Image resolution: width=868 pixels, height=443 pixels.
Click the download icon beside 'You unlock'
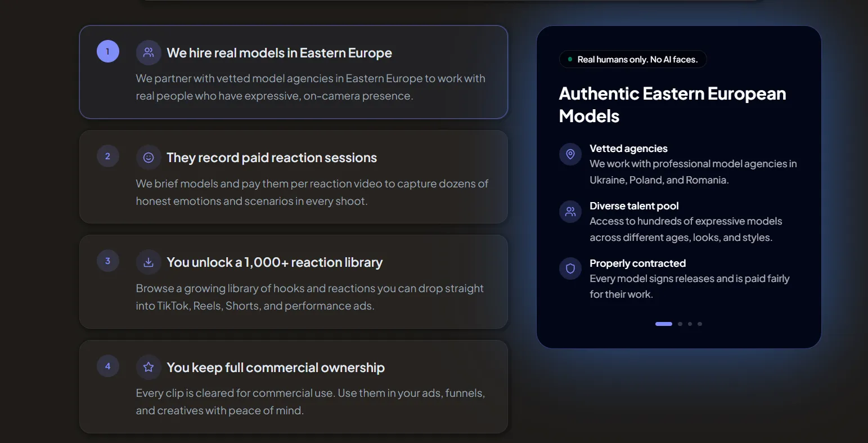coord(149,262)
